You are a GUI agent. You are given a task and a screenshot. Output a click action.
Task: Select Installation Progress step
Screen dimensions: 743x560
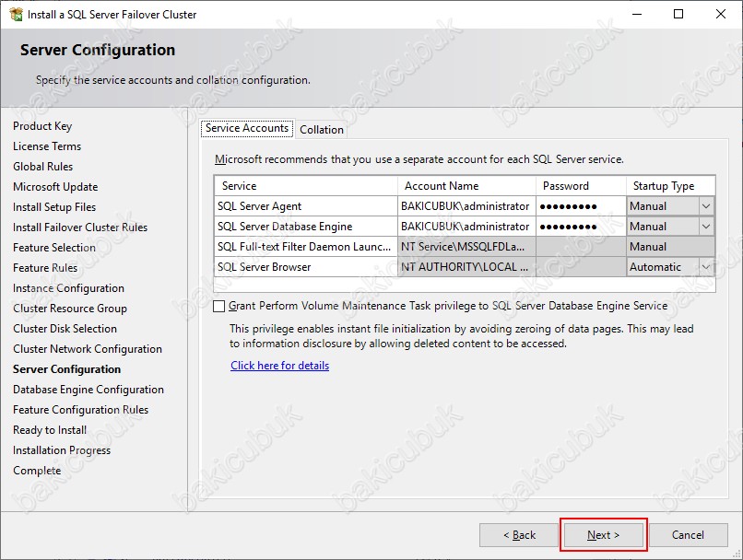tap(62, 450)
